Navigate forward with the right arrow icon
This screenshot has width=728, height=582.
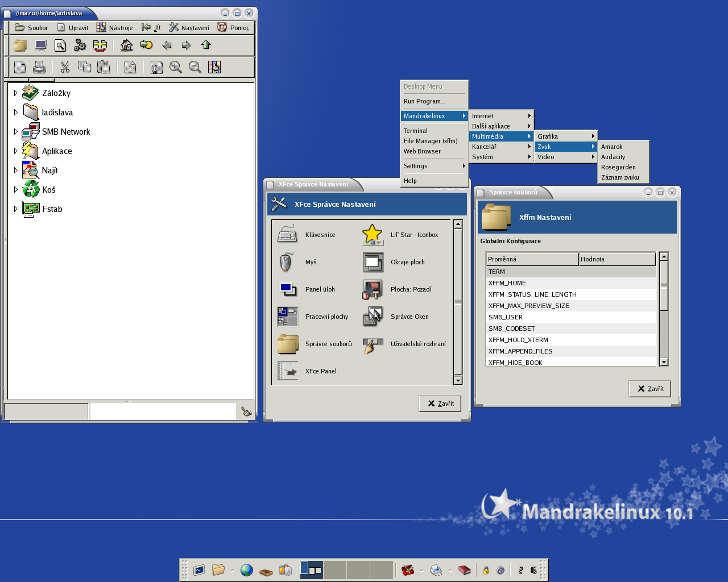coord(186,45)
